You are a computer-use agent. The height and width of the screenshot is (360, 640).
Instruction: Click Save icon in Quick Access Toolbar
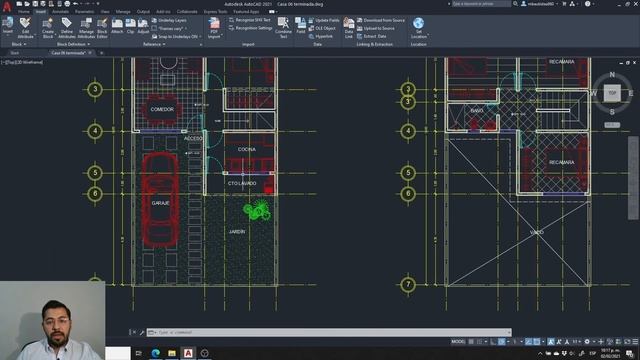(35, 4)
